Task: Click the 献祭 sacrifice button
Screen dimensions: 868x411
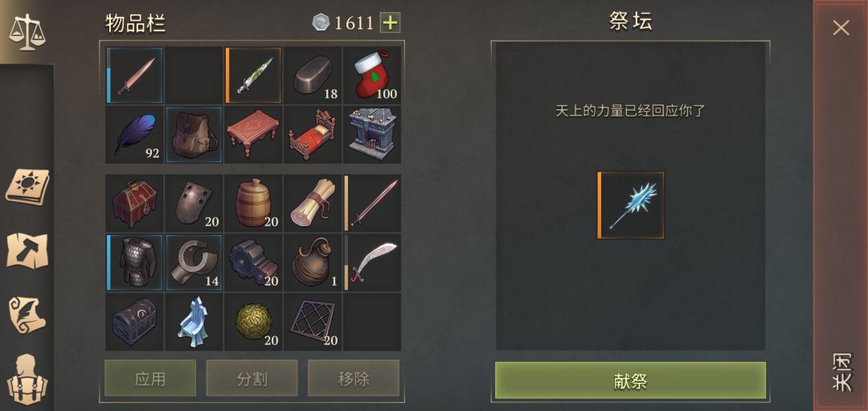Action: click(x=631, y=380)
